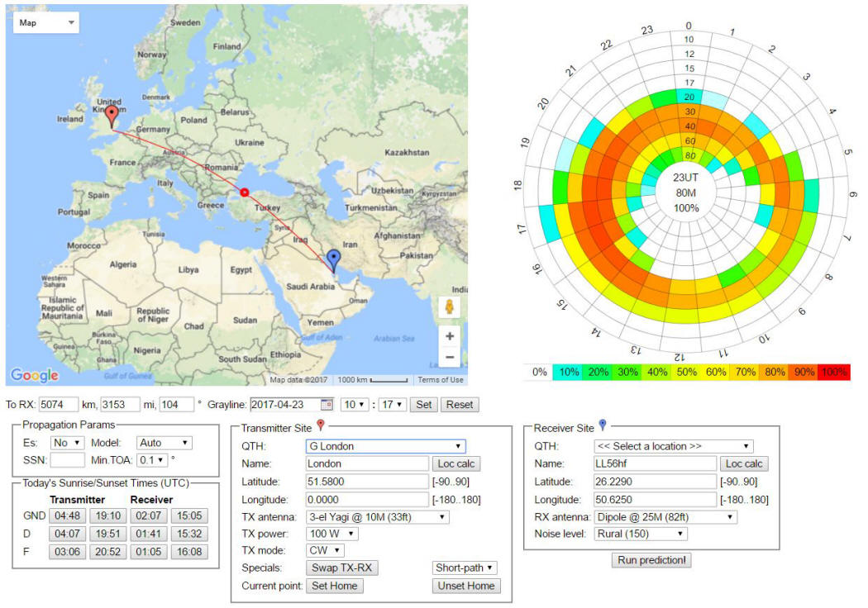Click the red midpoint circle over Turkey
This screenshot has width=868, height=608.
click(244, 192)
